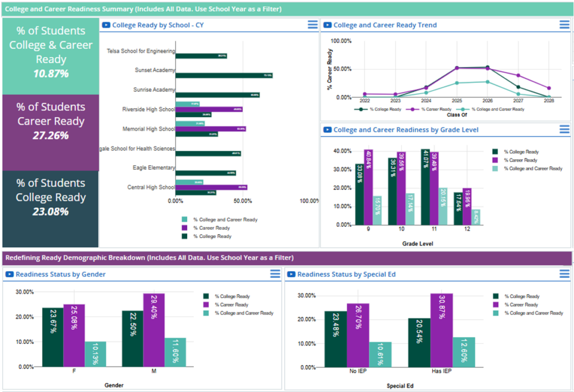
Task: Toggle % College and Career Ready legend in Gender chart
Action: tap(242, 313)
